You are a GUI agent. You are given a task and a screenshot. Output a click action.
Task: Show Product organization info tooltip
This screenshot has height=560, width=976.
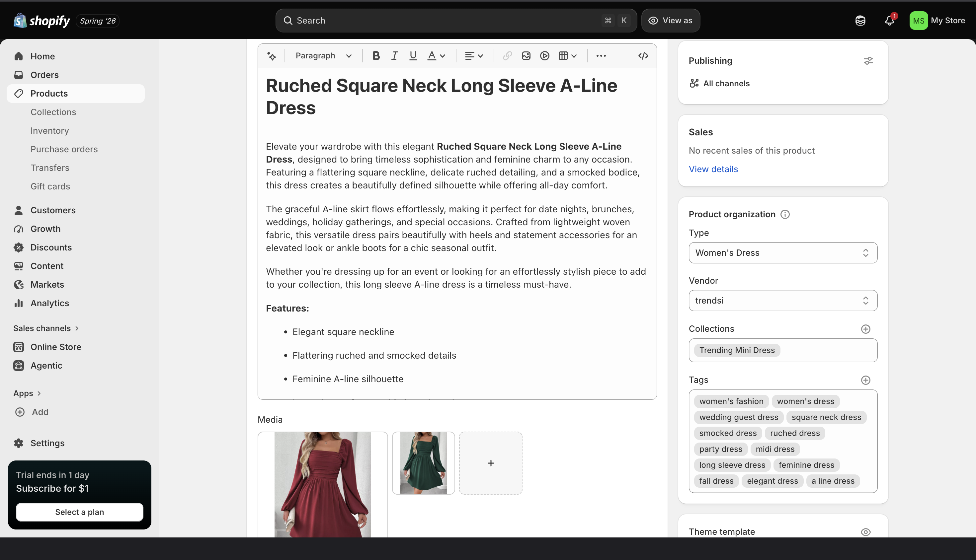tap(785, 214)
